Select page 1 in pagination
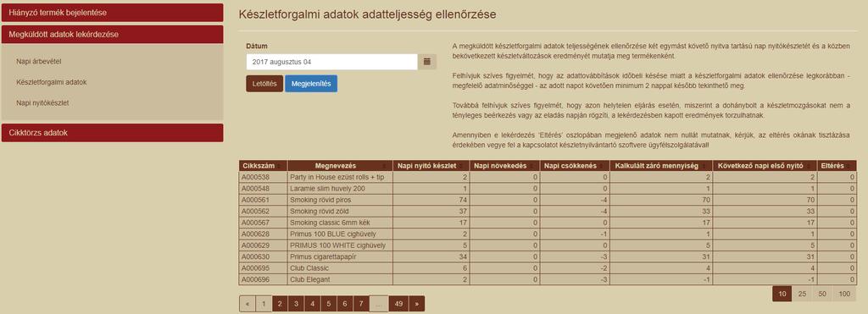Viewport: 868px width, 314px height. [x=264, y=304]
